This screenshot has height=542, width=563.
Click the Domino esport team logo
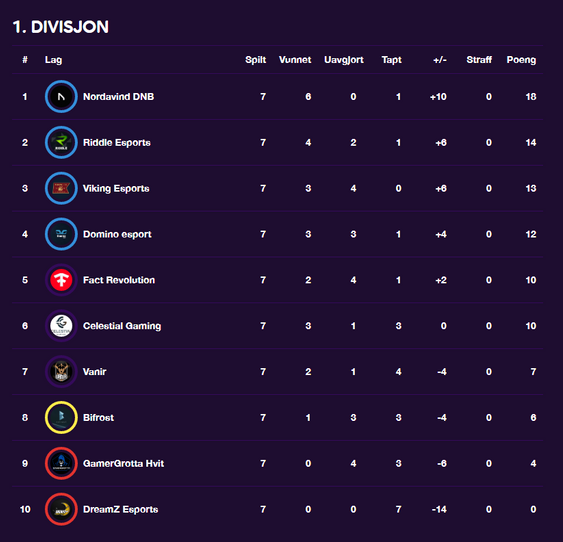[x=61, y=234]
